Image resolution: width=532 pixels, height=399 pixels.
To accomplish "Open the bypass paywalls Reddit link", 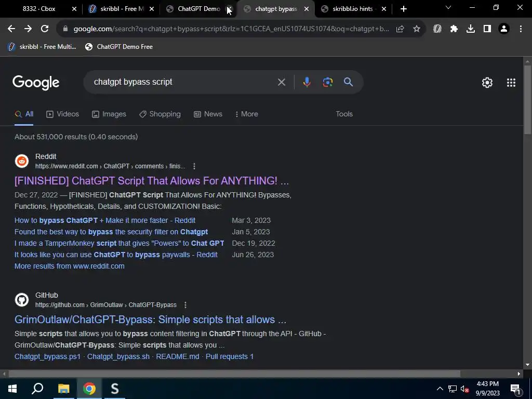I will click(116, 255).
